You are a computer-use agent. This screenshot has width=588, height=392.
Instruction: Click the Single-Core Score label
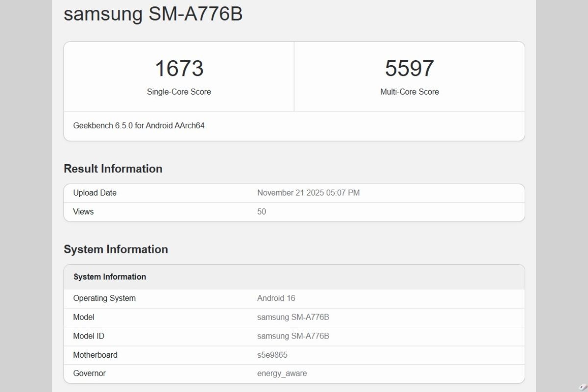coord(178,92)
